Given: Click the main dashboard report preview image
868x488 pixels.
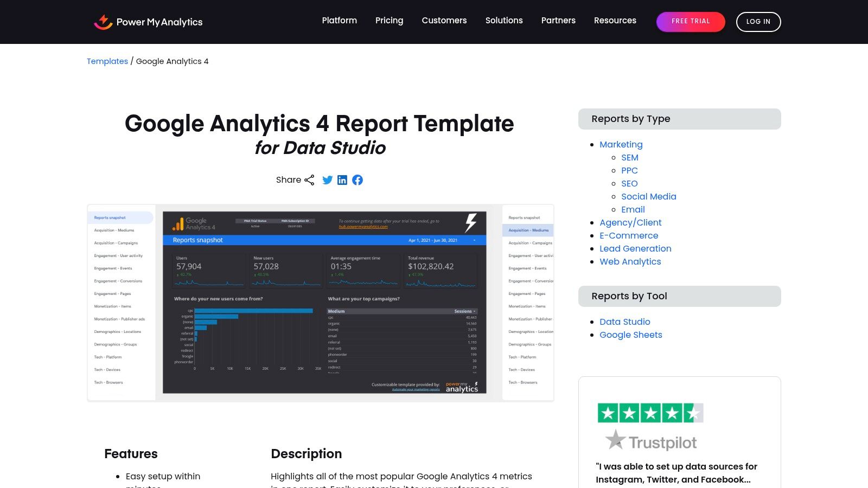Looking at the screenshot, I should pyautogui.click(x=324, y=303).
